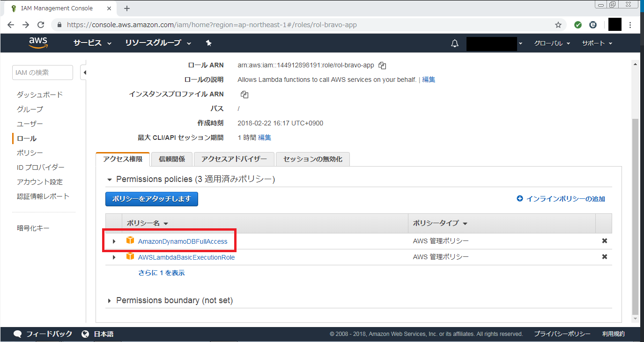Click the pin shortcut icon in navbar
Screen dimensions: 644x342
click(x=209, y=43)
